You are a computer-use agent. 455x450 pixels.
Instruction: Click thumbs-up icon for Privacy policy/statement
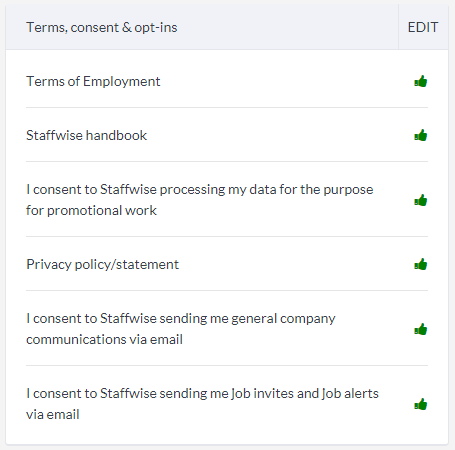421,264
